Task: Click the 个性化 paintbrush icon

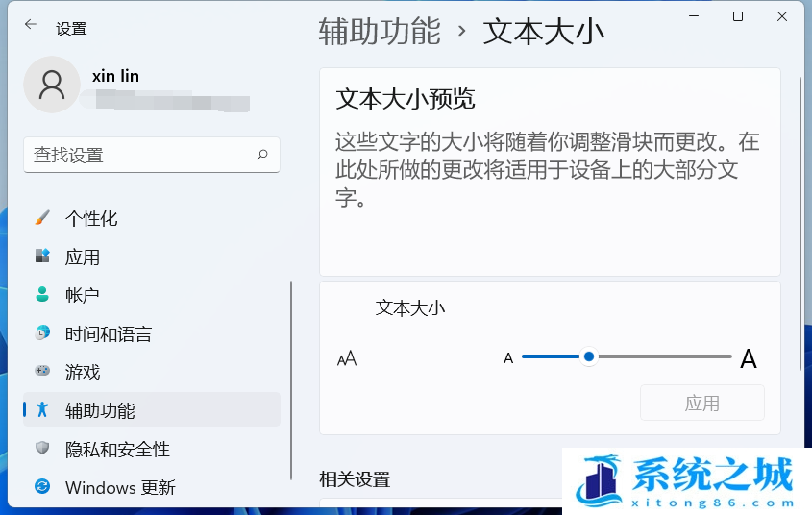Action: [42, 218]
